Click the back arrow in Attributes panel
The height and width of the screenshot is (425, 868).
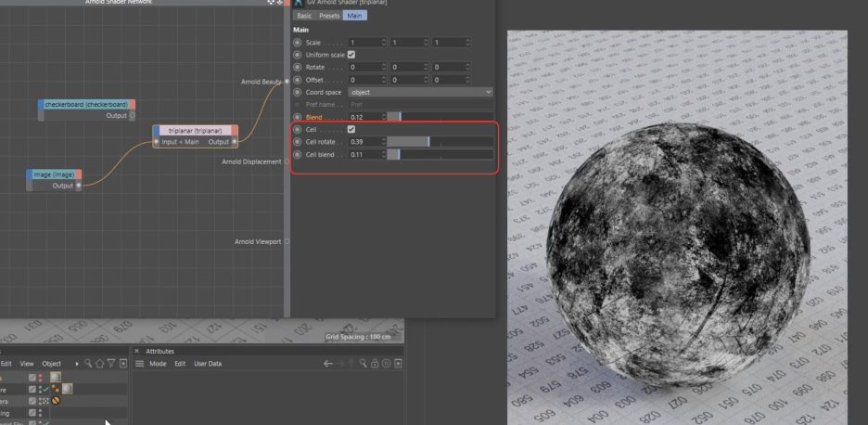(327, 364)
